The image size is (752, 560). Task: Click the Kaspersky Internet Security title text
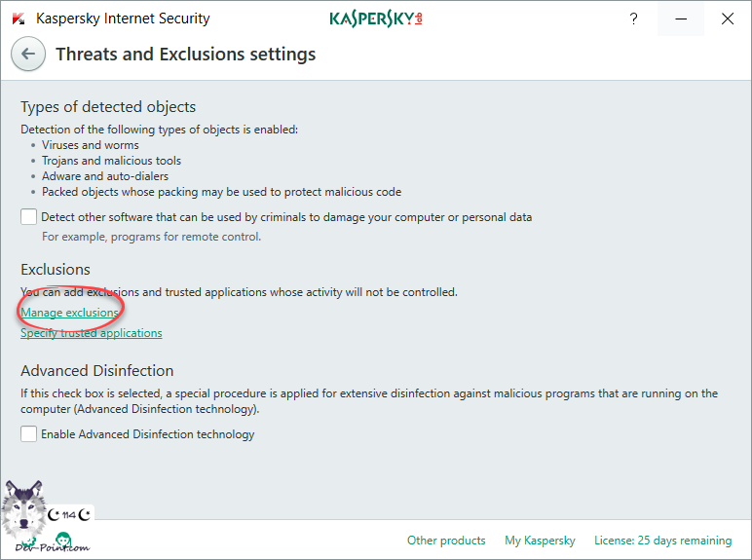pyautogui.click(x=123, y=19)
